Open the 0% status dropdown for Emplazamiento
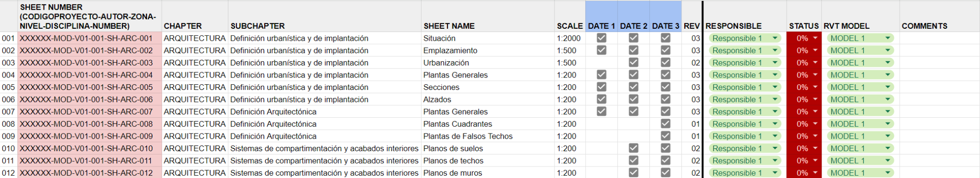This screenshot has height=178, width=980. click(804, 50)
